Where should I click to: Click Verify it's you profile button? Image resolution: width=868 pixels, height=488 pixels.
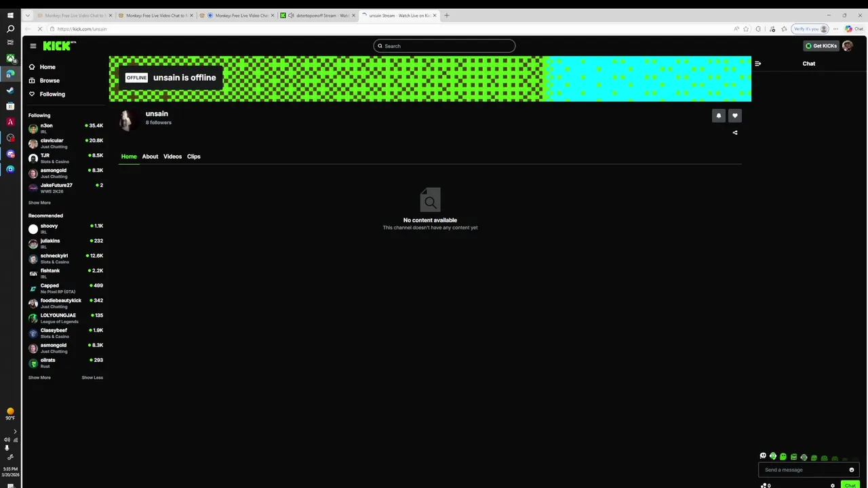coord(811,29)
